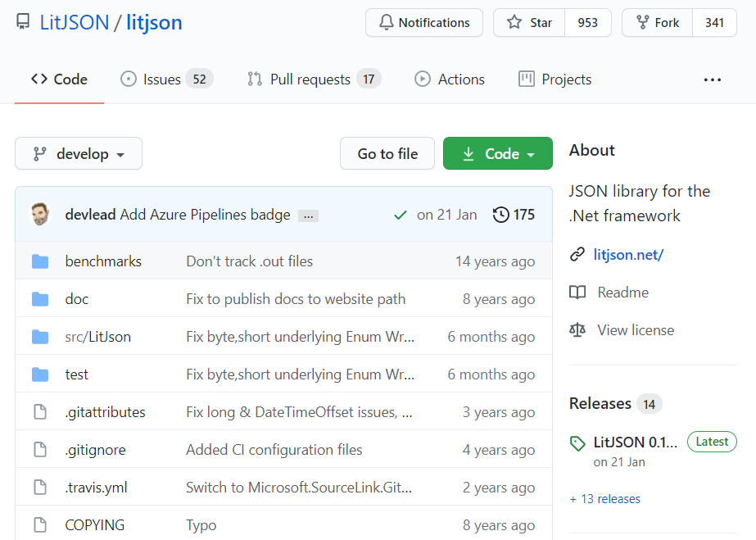Click the benchmarks folder icon
Viewport: 756px width, 540px height.
(40, 261)
